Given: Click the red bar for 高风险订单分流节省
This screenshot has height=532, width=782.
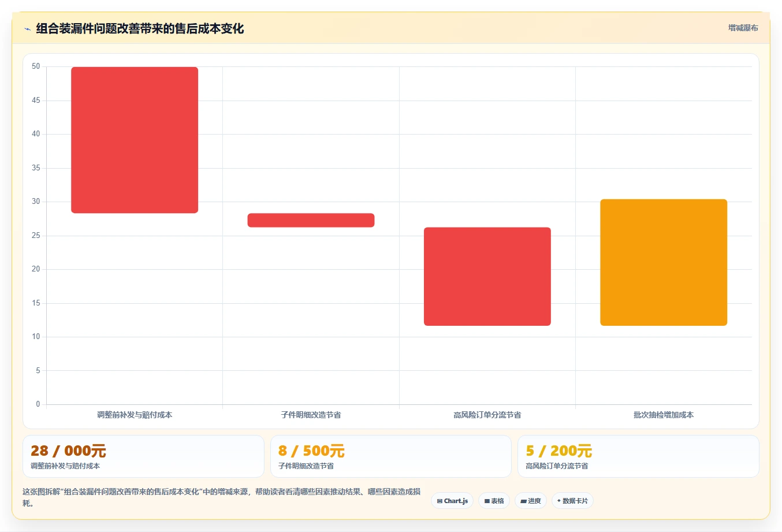Looking at the screenshot, I should [487, 276].
